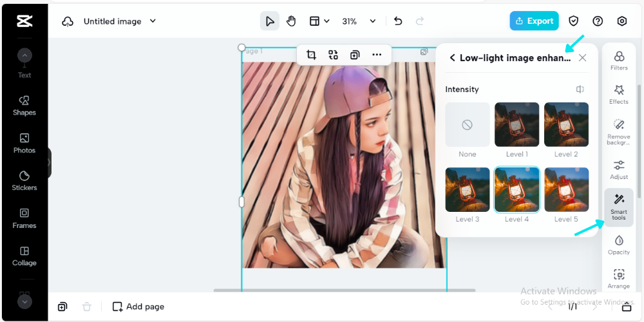Open the Smart tools panel

[619, 207]
